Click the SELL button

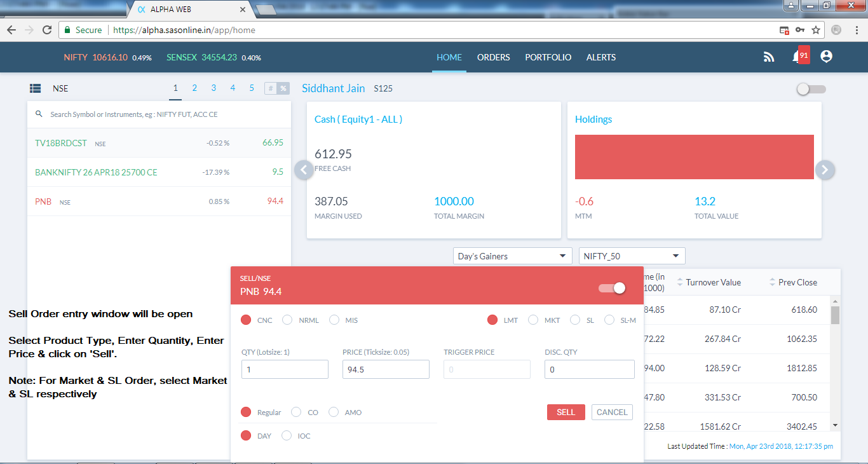pos(566,412)
